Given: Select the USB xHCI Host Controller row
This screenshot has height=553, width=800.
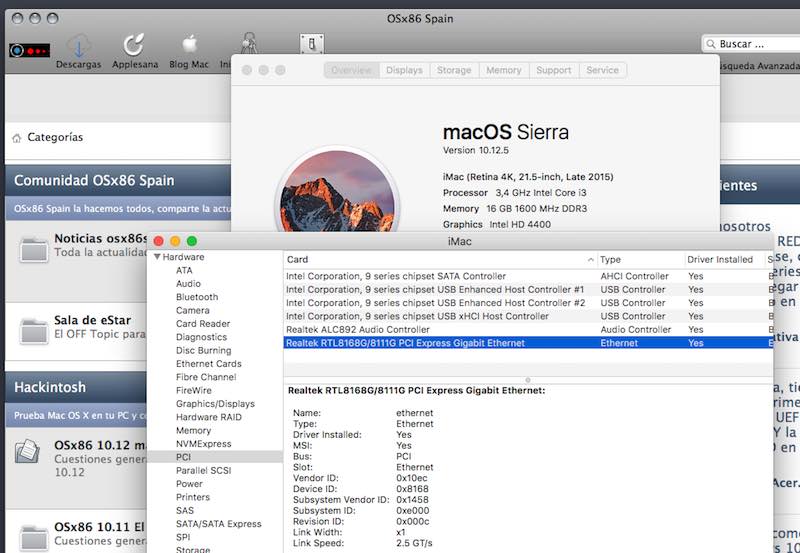Looking at the screenshot, I should pos(528,316).
